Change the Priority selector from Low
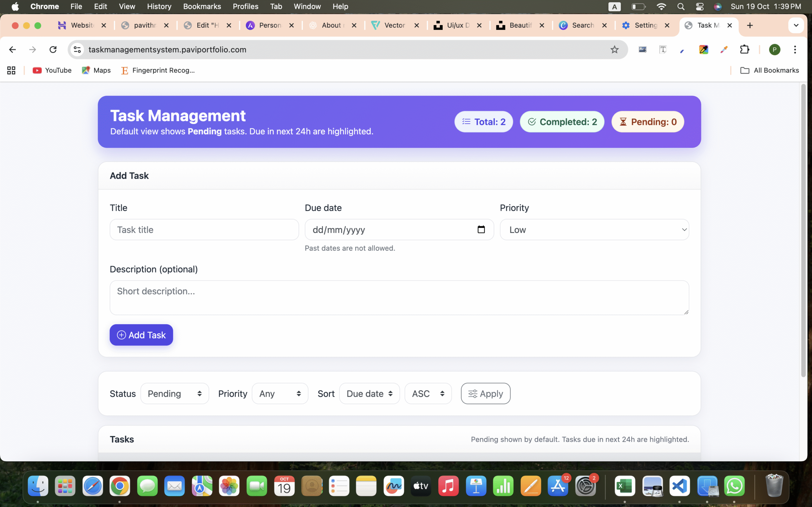 tap(594, 229)
